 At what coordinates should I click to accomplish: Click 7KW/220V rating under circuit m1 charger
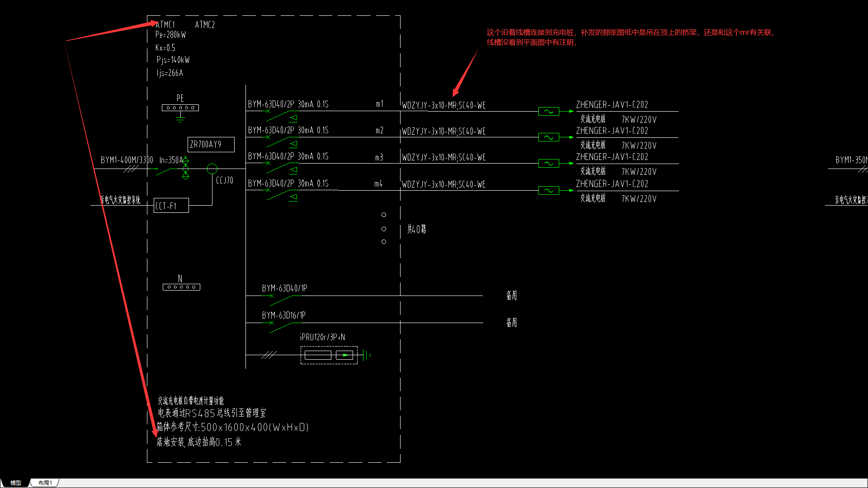(x=639, y=120)
